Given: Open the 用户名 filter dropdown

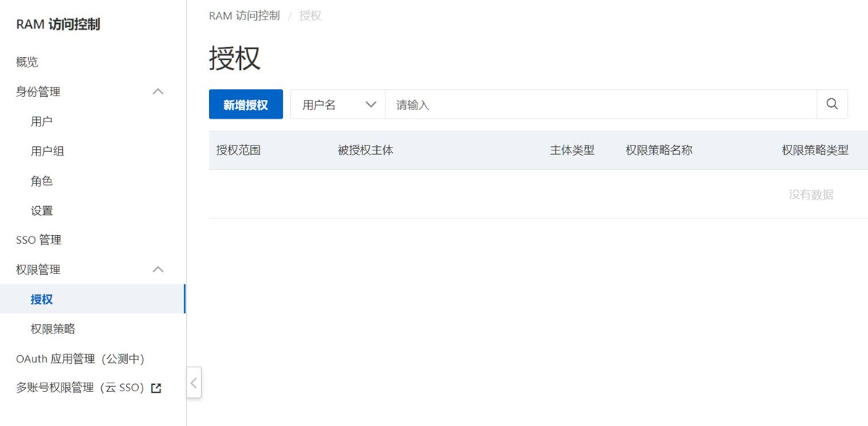Looking at the screenshot, I should [338, 105].
